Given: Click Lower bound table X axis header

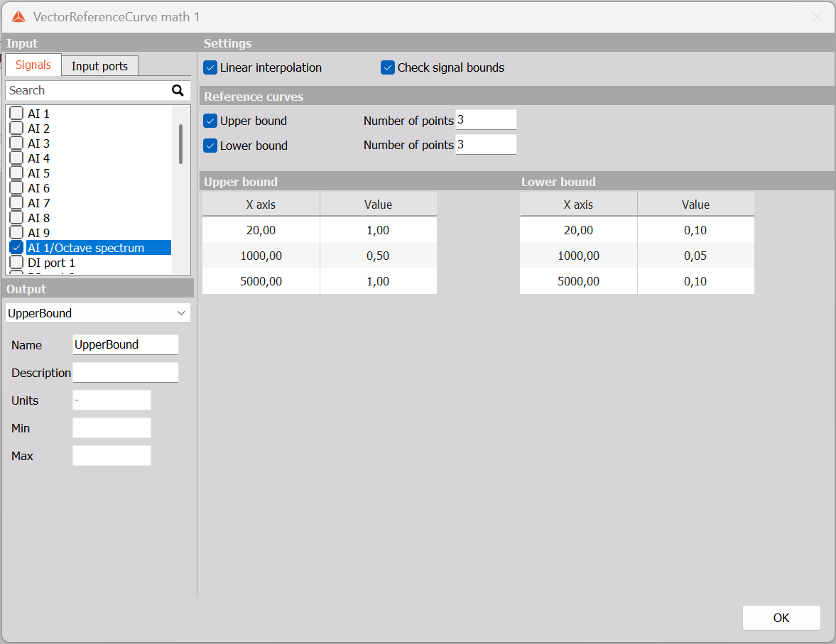Looking at the screenshot, I should click(x=578, y=204).
